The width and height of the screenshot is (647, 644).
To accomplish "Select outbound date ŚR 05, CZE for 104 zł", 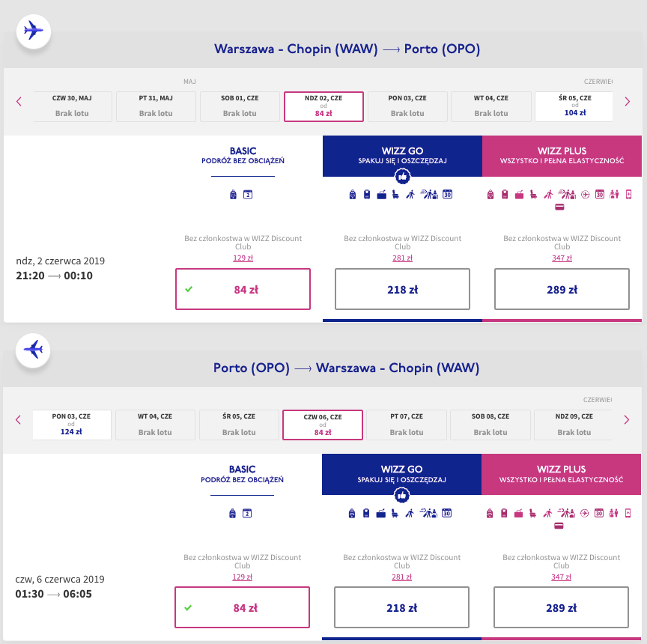I will (x=574, y=106).
